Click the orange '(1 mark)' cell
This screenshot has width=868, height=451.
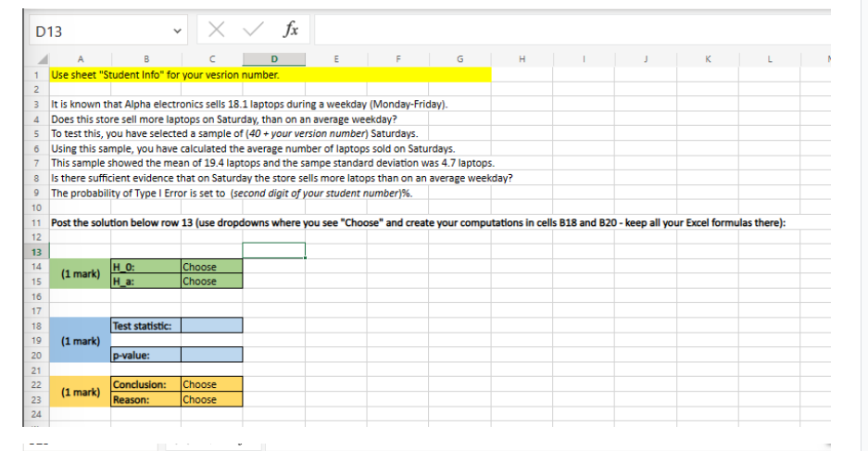81,392
